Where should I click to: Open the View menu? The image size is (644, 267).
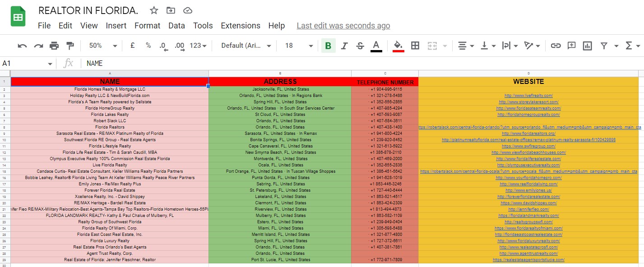point(89,26)
